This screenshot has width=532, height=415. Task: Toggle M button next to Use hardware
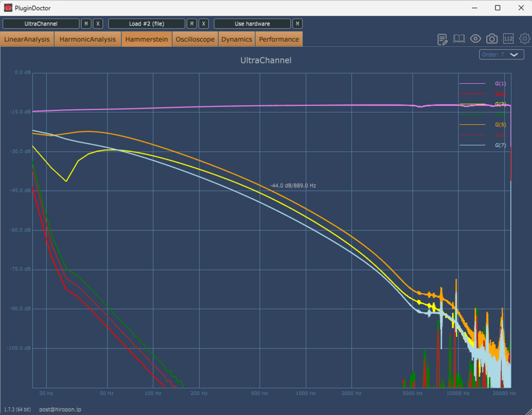(298, 24)
